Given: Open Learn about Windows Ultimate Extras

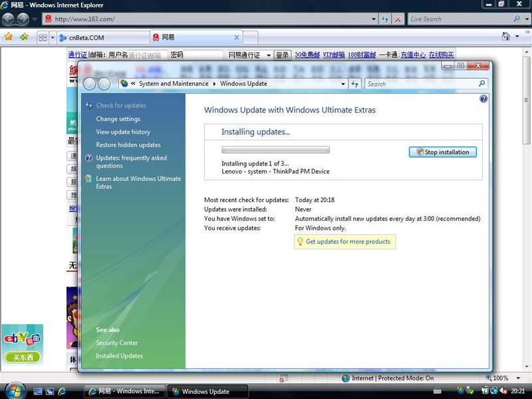Looking at the screenshot, I should click(138, 182).
